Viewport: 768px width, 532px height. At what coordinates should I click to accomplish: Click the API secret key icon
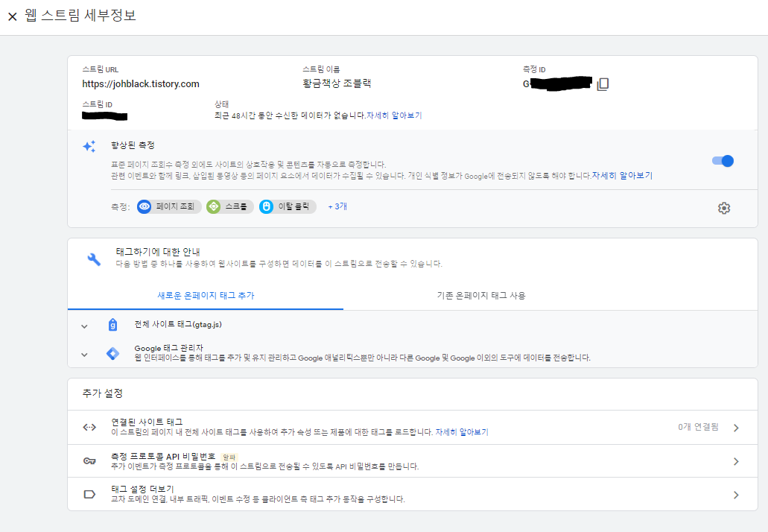(89, 461)
